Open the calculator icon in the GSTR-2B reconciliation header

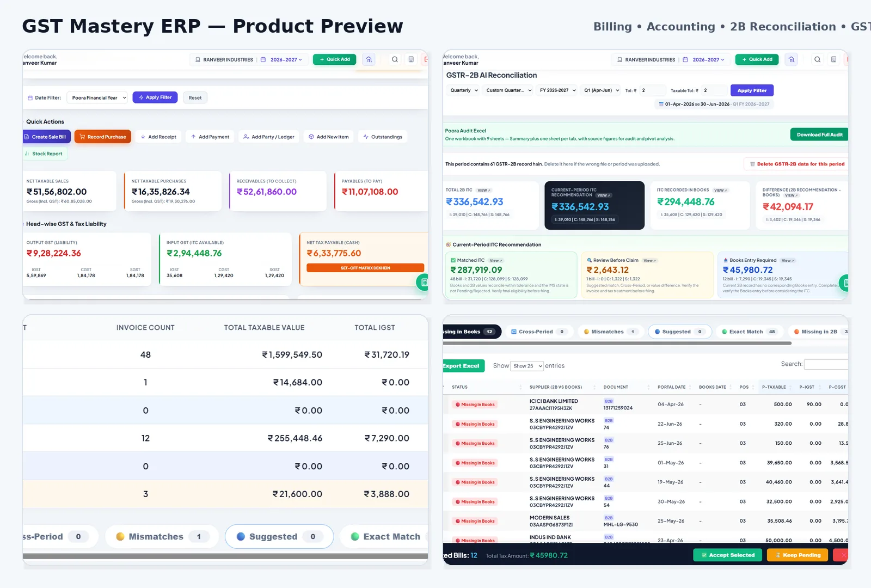click(833, 59)
